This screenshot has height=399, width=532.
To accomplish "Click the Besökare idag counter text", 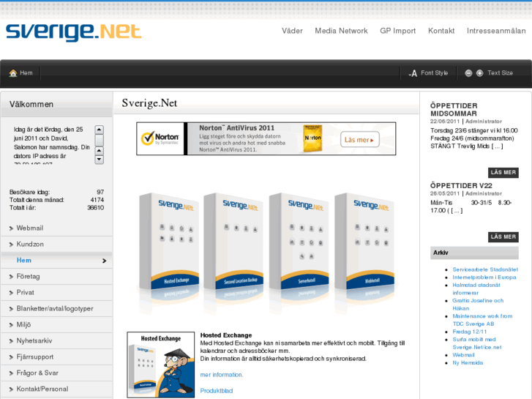I will (29, 193).
